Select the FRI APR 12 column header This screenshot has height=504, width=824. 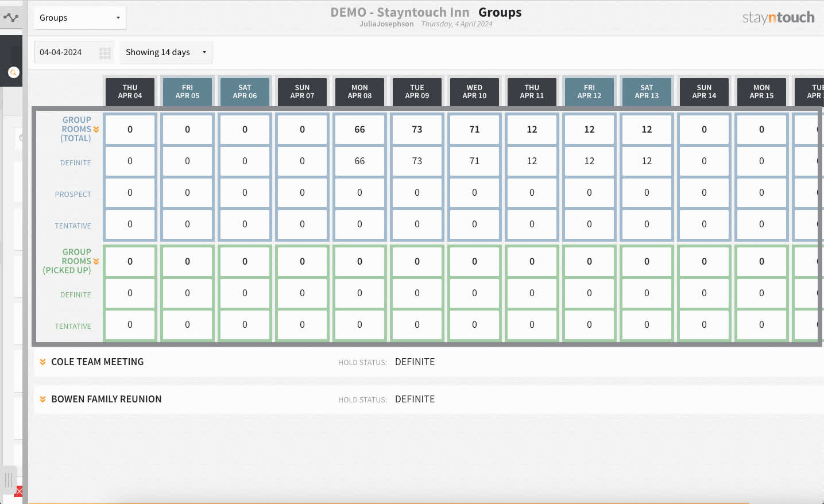(x=589, y=92)
